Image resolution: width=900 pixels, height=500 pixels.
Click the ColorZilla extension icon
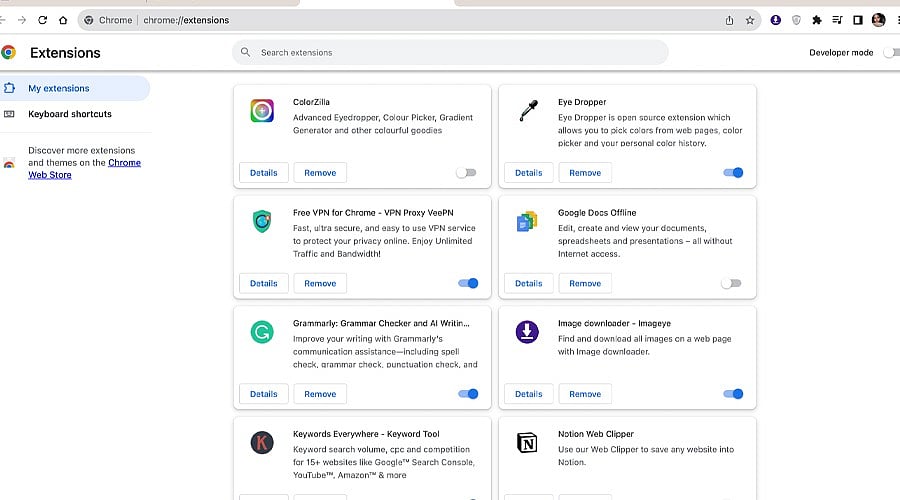(x=262, y=111)
